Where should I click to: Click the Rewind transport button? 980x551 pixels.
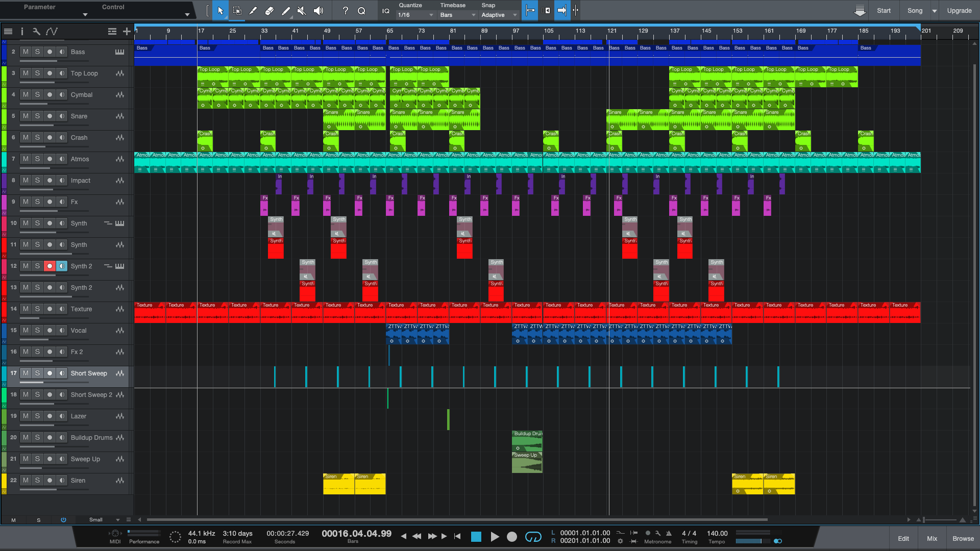tap(417, 537)
